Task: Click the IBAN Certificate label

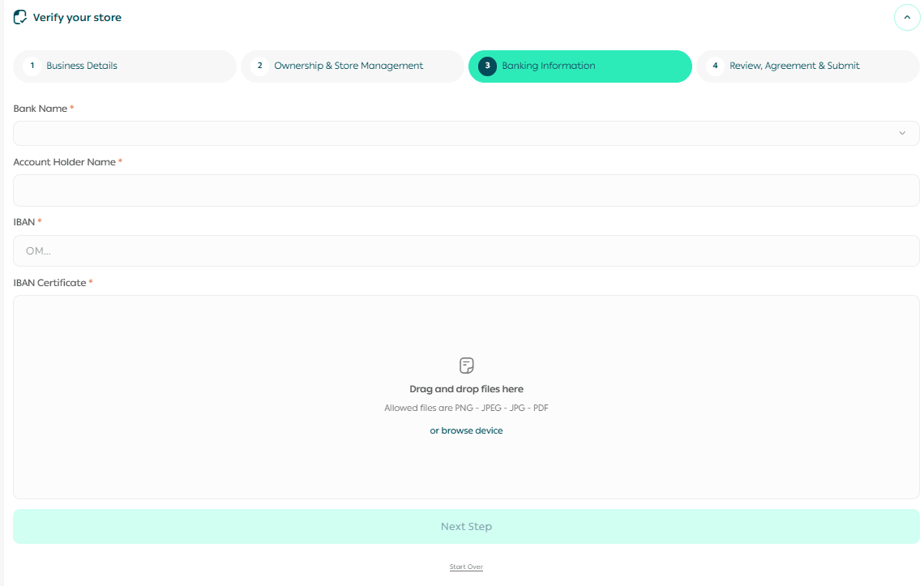Action: pyautogui.click(x=49, y=283)
